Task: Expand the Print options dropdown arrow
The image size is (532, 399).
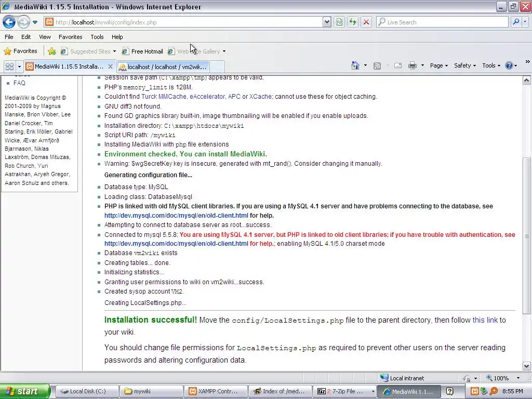Action: [x=422, y=65]
